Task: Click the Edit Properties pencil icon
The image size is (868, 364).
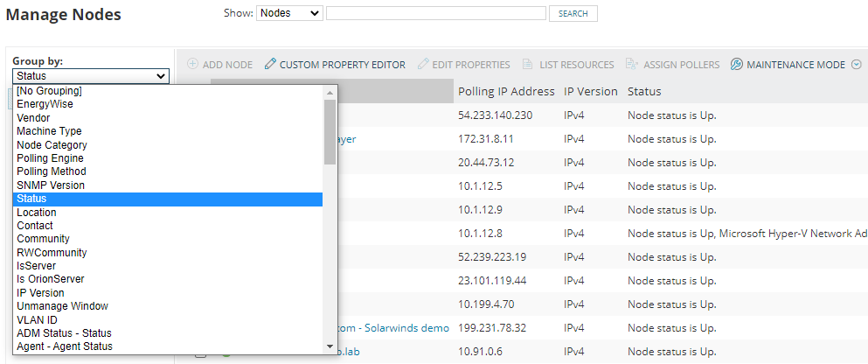Action: click(x=423, y=64)
